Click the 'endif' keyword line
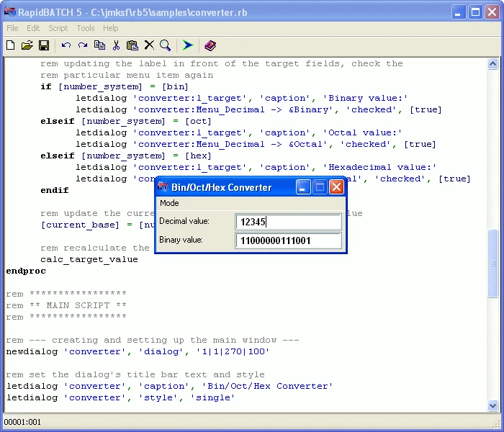The height and width of the screenshot is (432, 504). click(x=55, y=190)
